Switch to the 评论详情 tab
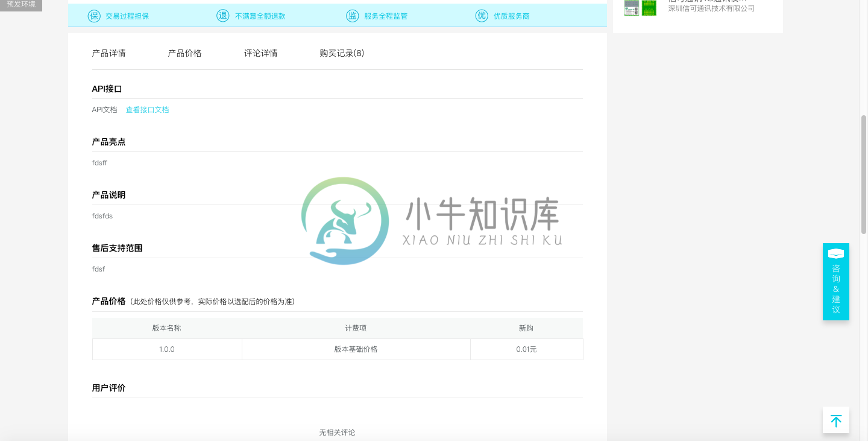This screenshot has height=441, width=868. pyautogui.click(x=261, y=53)
